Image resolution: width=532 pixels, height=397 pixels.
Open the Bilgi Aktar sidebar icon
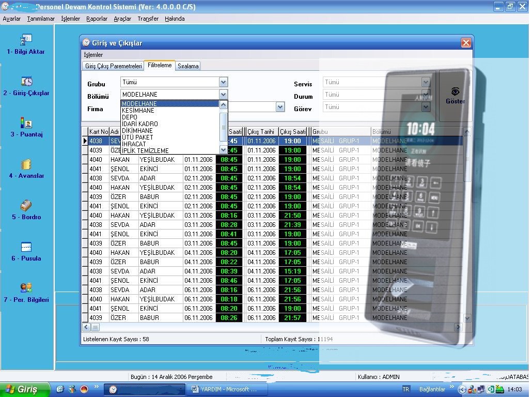26,40
